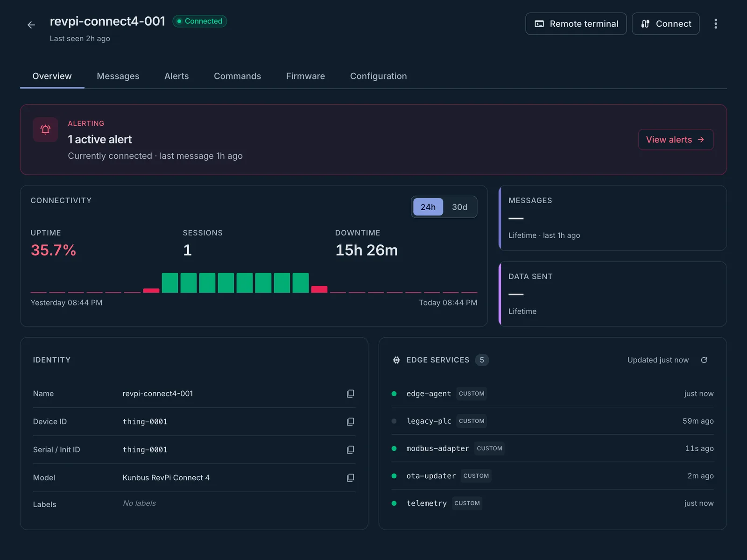Switch to the Configuration tab
Viewport: 747px width, 560px height.
point(379,76)
